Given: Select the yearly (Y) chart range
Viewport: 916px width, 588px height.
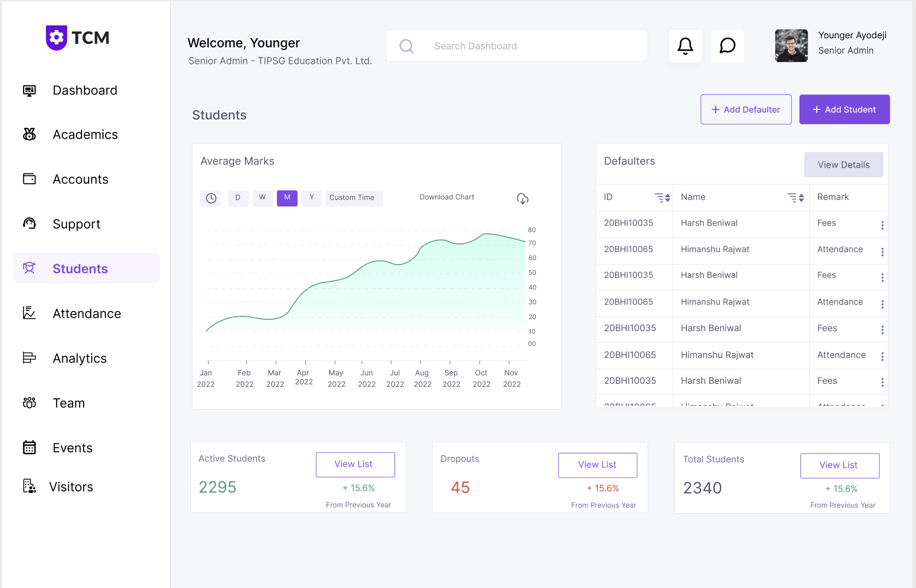Looking at the screenshot, I should tap(312, 198).
